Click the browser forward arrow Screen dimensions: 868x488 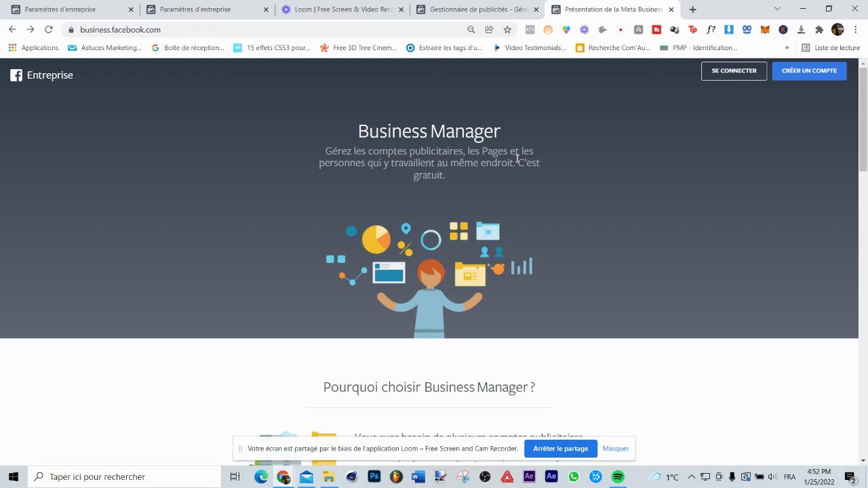(31, 30)
